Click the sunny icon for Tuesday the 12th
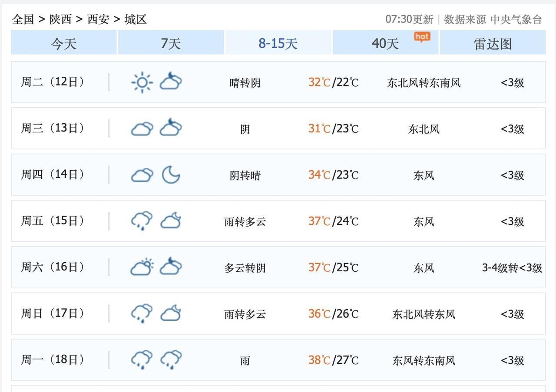The height and width of the screenshot is (392, 556). (x=142, y=82)
